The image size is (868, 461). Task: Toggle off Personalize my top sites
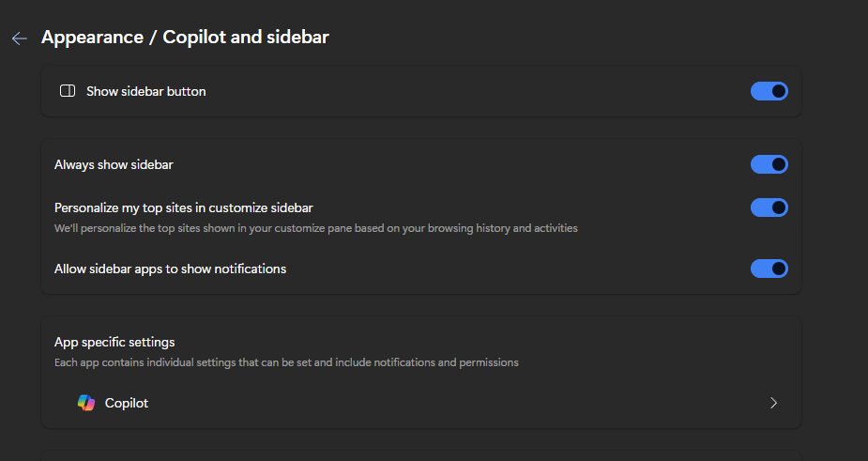pos(769,207)
